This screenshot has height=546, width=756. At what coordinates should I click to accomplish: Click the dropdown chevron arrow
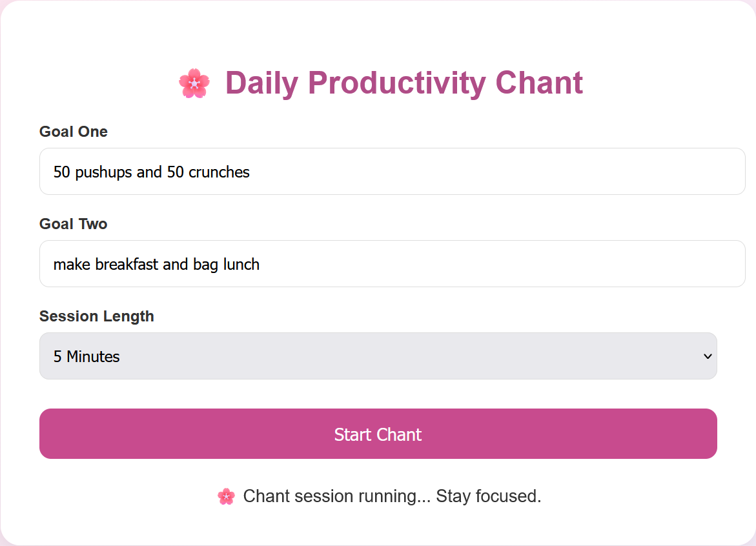click(708, 357)
